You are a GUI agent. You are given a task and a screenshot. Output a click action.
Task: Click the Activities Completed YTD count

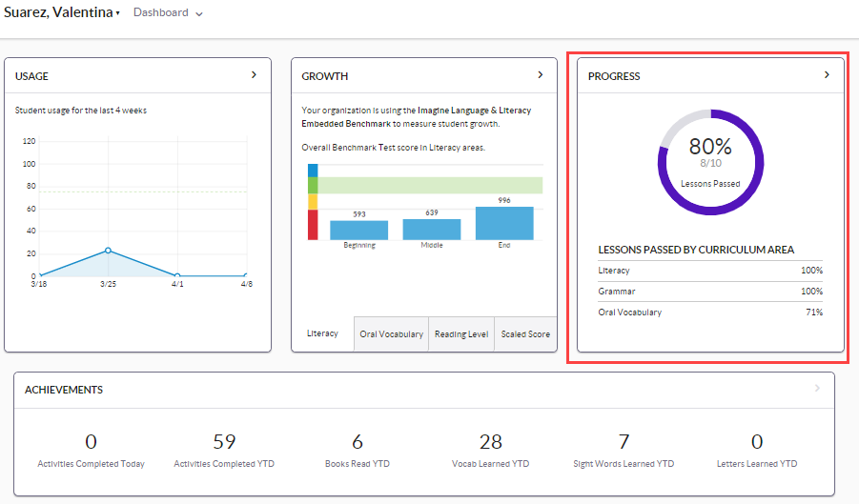[x=224, y=442]
